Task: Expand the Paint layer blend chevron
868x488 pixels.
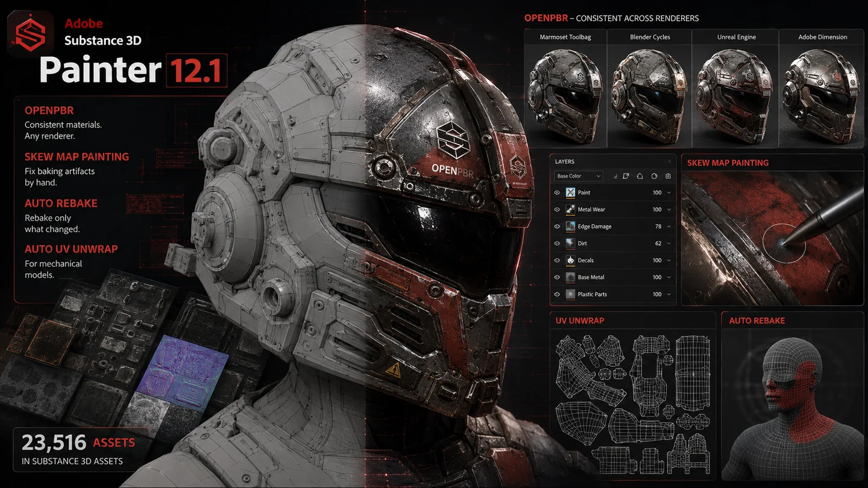Action: [x=669, y=193]
